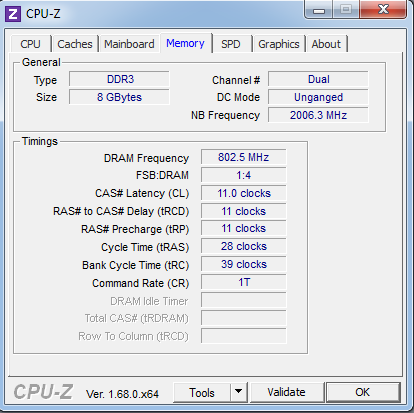Close the CPU-Z window
Image resolution: width=414 pixels, height=413 pixels.
click(x=383, y=9)
